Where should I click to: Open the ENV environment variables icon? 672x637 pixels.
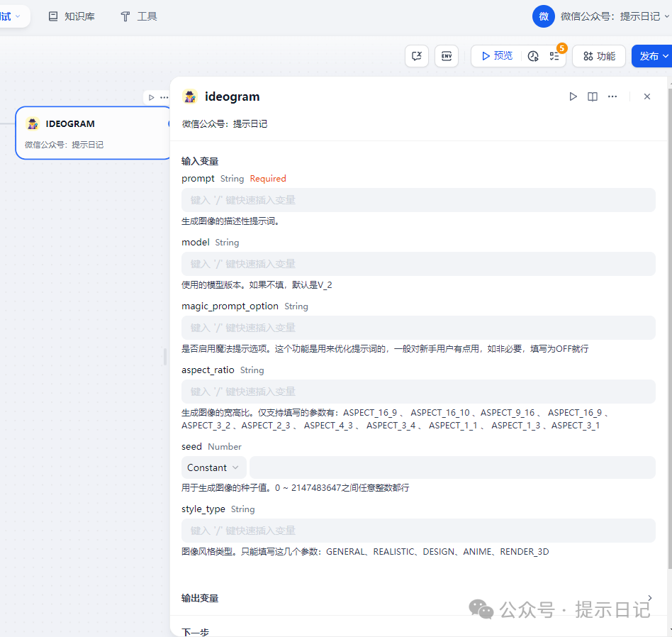(x=447, y=56)
